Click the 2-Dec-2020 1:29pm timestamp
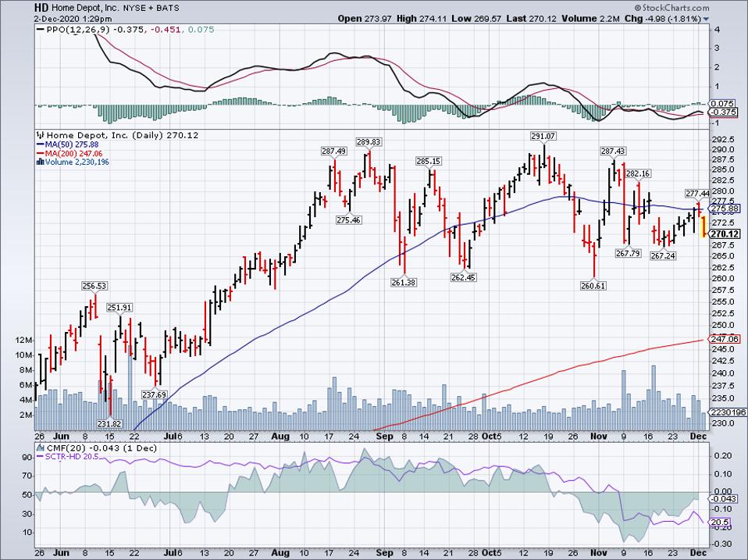This screenshot has width=748, height=560. click(73, 19)
